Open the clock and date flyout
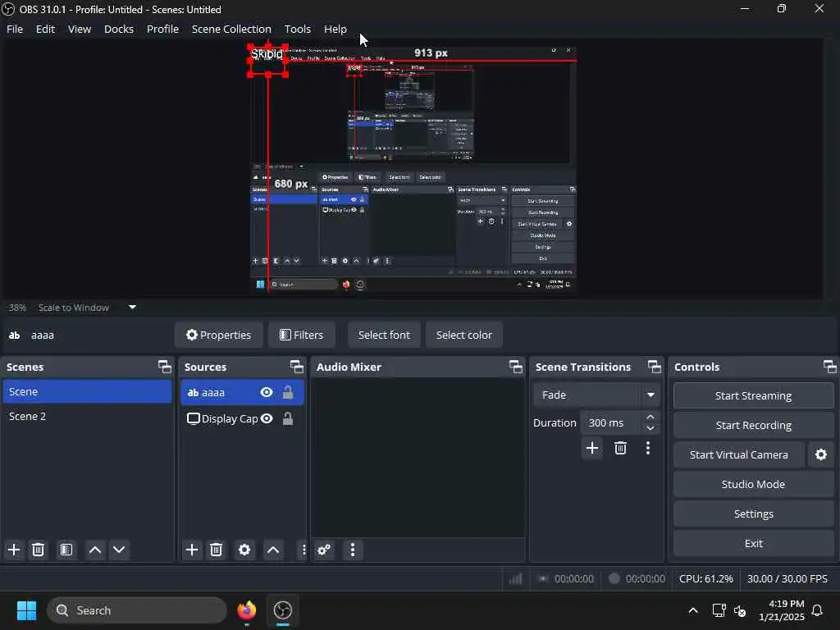 point(781,610)
